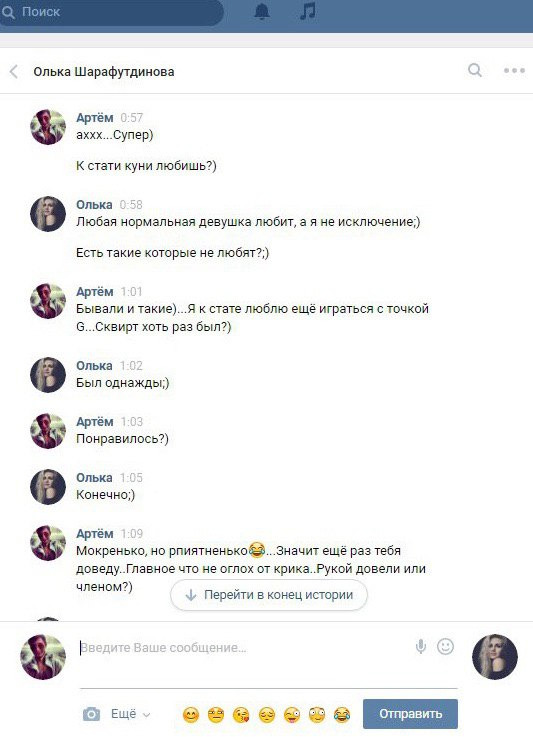The width and height of the screenshot is (533, 737).
Task: Open the recipient's avatar beside the message field
Action: click(495, 657)
